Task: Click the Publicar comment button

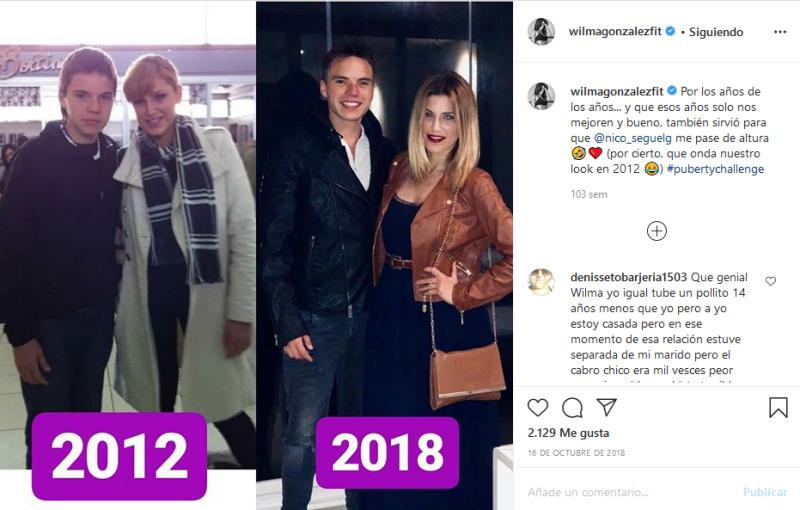Action: (765, 492)
